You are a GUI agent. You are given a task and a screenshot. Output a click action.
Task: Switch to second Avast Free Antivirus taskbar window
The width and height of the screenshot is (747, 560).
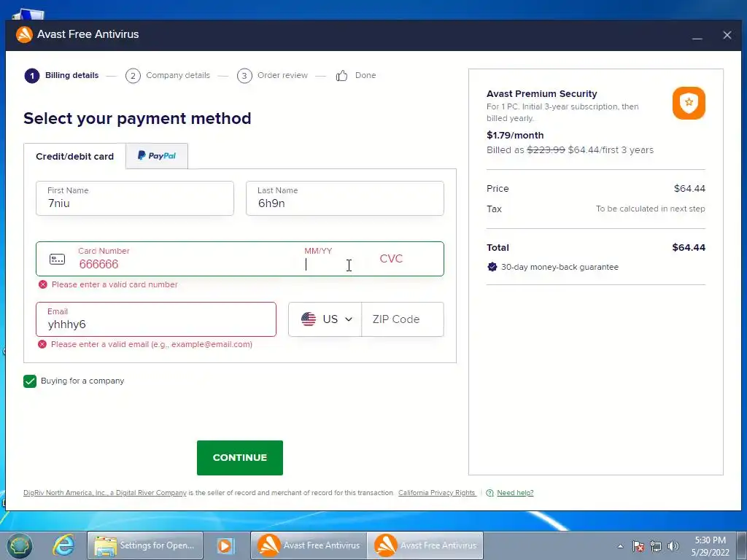click(425, 545)
